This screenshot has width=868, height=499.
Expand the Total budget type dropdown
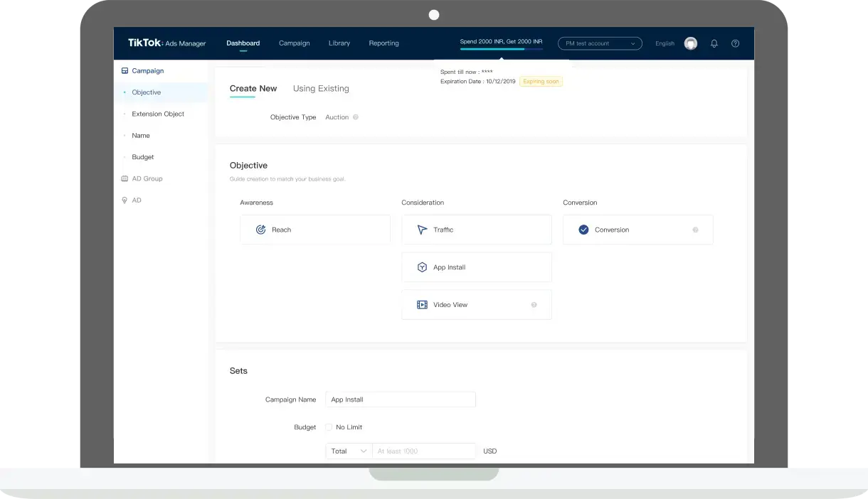point(349,451)
